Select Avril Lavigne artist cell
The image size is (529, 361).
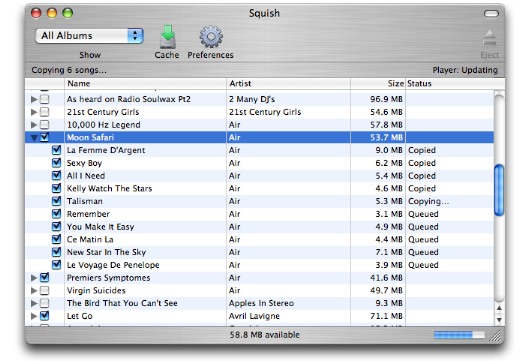point(254,316)
